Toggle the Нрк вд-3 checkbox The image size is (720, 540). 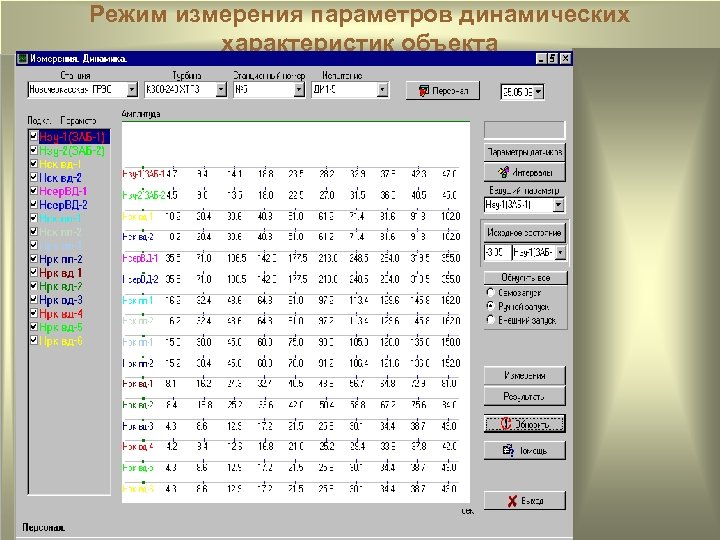tap(34, 299)
